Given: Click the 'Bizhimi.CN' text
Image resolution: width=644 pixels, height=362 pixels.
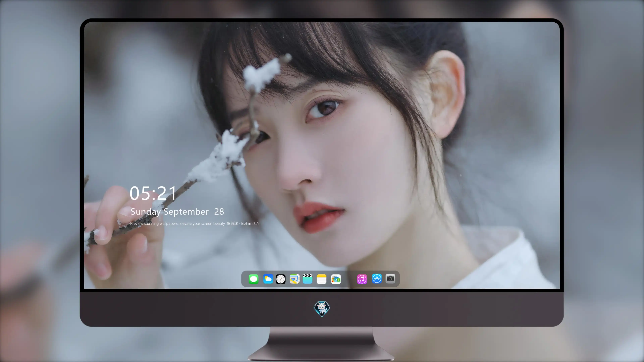Looking at the screenshot, I should (x=250, y=223).
